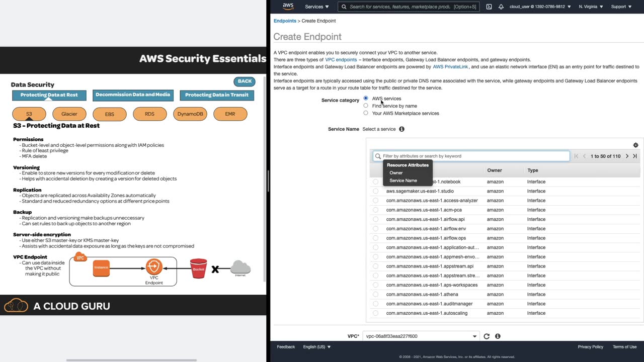Click the VPC Endpoint shield icon in slide
Image resolution: width=644 pixels, height=362 pixels.
(x=154, y=266)
